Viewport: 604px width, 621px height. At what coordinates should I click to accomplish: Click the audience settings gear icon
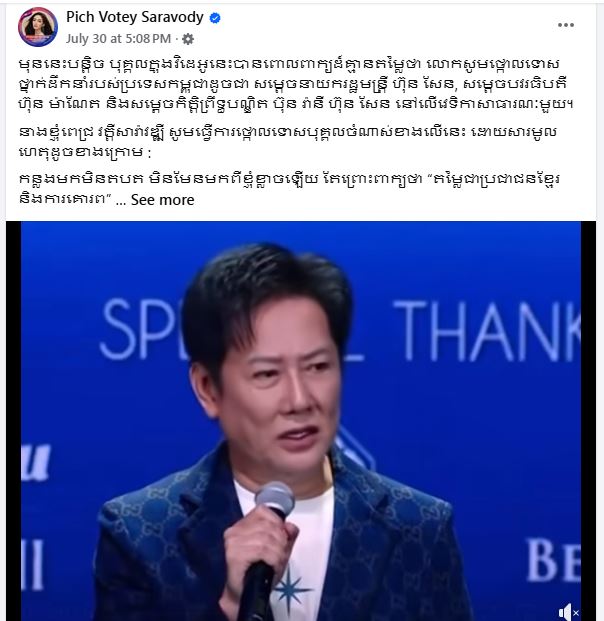(188, 39)
